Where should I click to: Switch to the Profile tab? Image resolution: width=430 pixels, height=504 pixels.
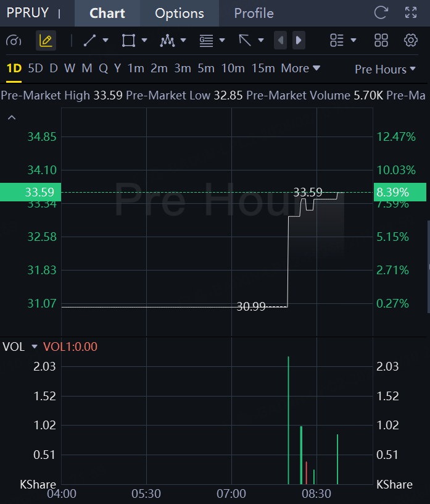pyautogui.click(x=254, y=13)
